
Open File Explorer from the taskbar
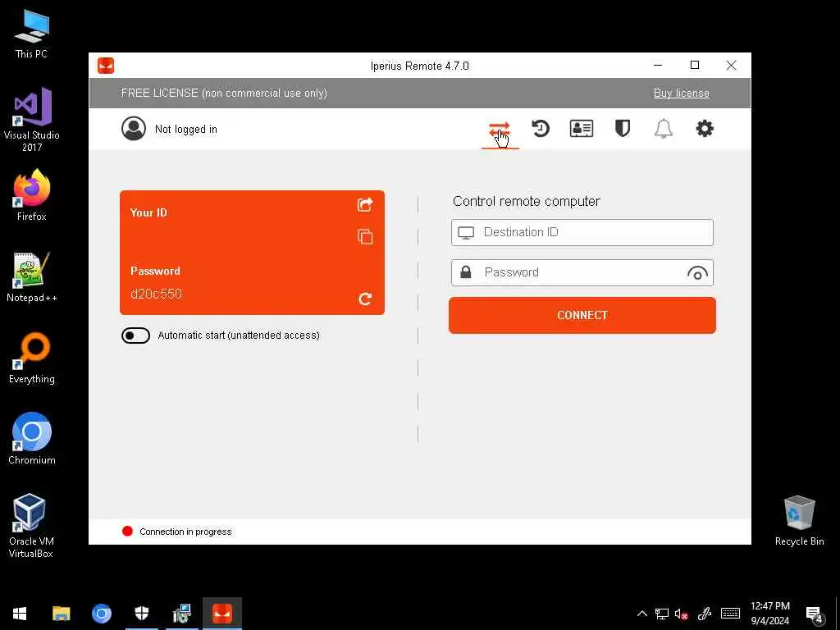61,614
